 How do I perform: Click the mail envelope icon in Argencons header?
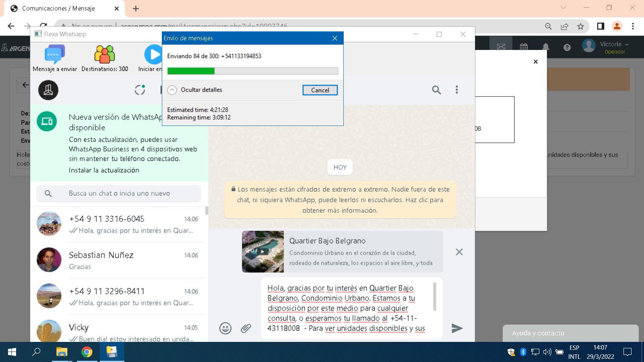501,47
